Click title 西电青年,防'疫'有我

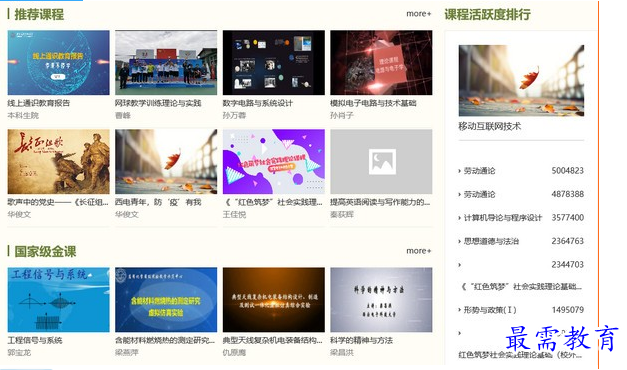[x=158, y=202]
